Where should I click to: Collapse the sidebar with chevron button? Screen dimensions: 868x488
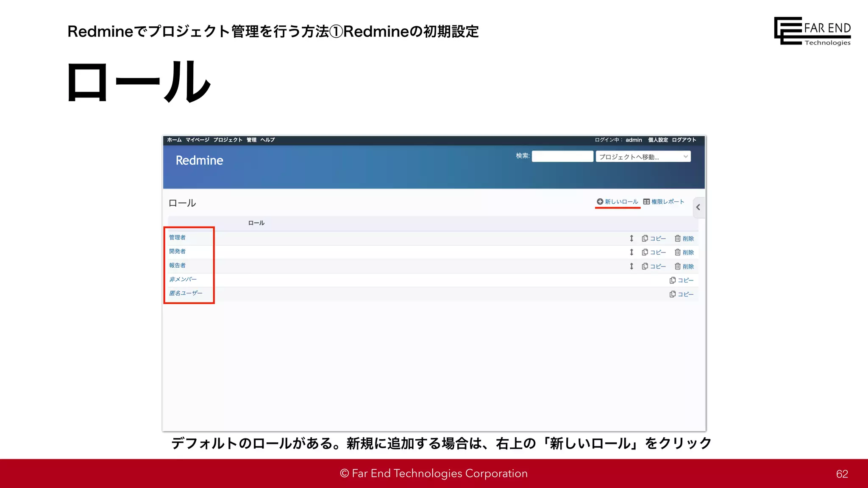(698, 208)
